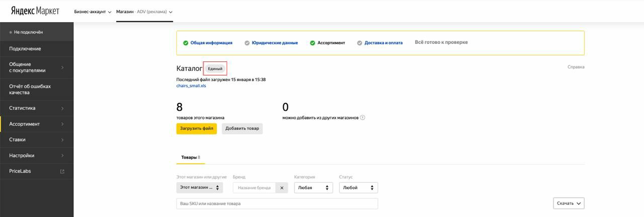Image resolution: width=644 pixels, height=217 pixels.
Task: Open the chairs_small.xls file link
Action: click(x=191, y=86)
